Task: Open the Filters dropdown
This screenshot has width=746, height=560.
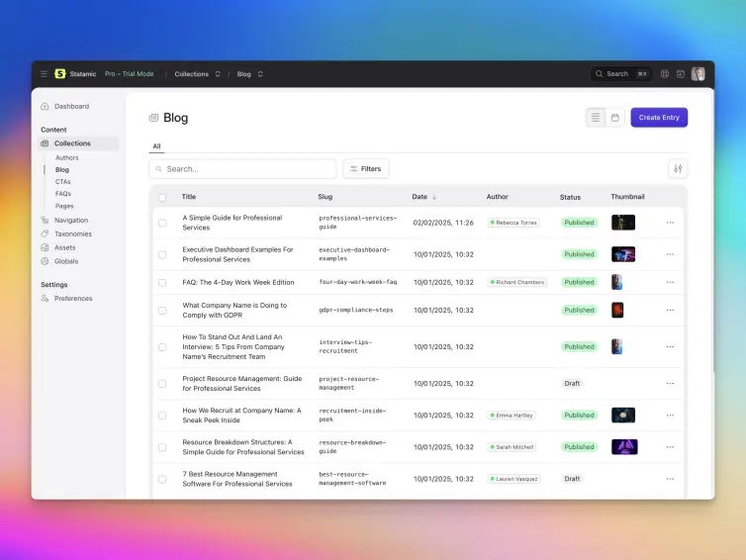Action: tap(366, 169)
